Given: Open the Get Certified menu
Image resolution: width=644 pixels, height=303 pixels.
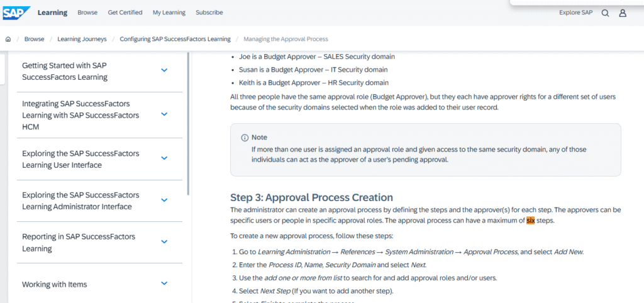Looking at the screenshot, I should [x=125, y=13].
